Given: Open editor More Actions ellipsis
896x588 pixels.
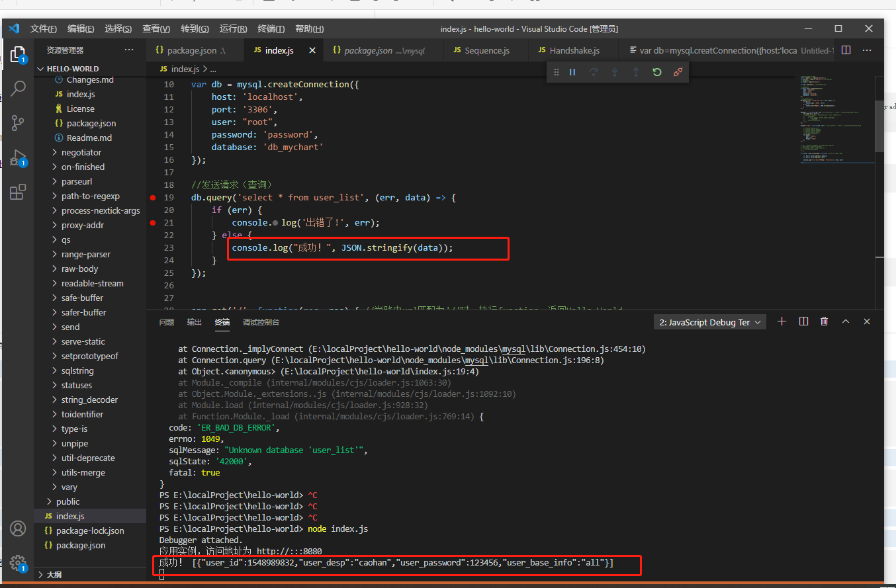Looking at the screenshot, I should point(867,50).
